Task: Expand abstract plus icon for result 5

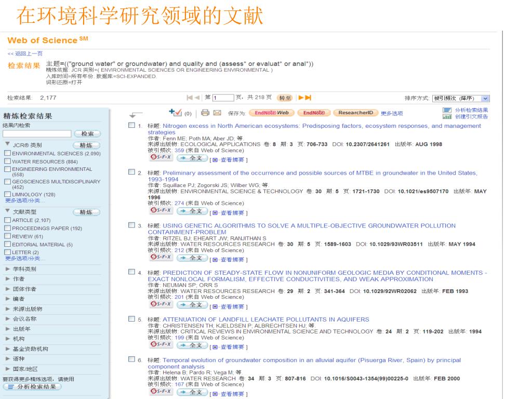Action: point(215,347)
